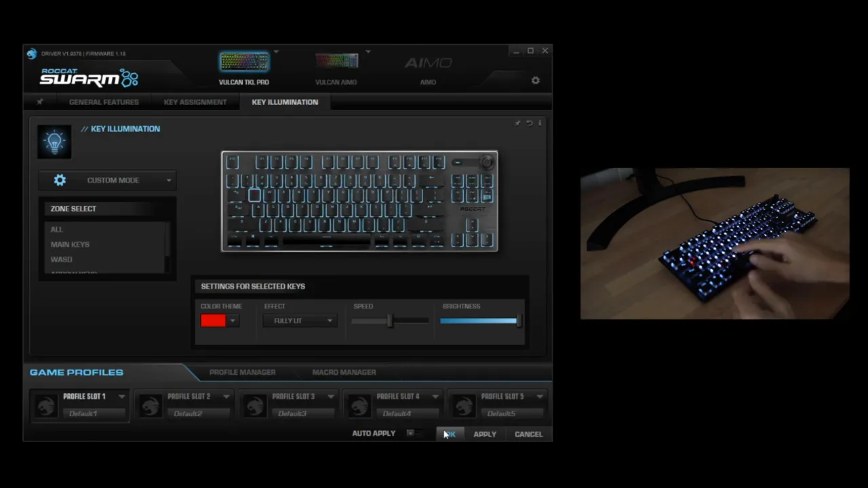The height and width of the screenshot is (488, 868).
Task: Click the Profile Slot 4 ROCCAT logo
Action: tap(359, 405)
